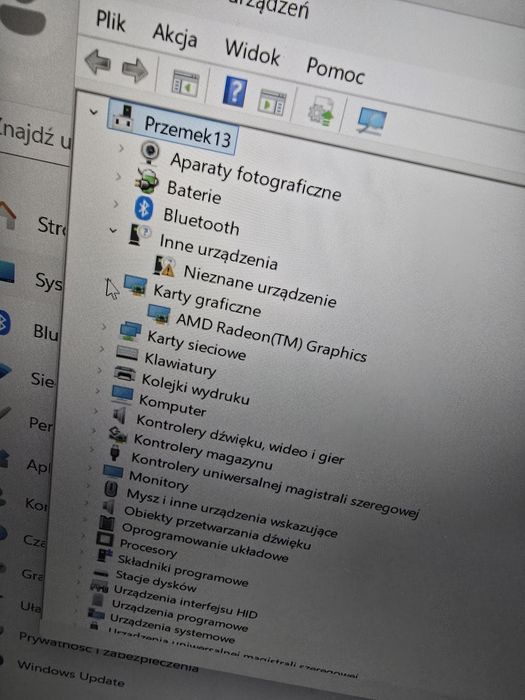Select the Inne urządzenia entry
The image size is (525, 700).
219,252
